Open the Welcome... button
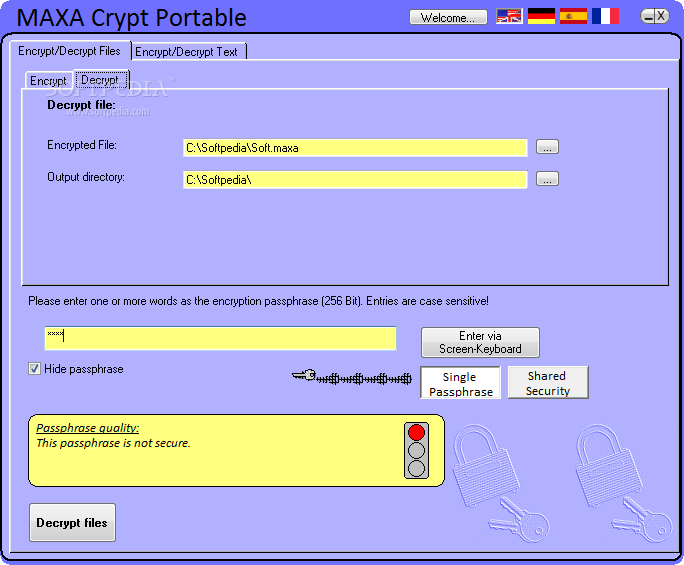This screenshot has width=684, height=565. click(448, 17)
